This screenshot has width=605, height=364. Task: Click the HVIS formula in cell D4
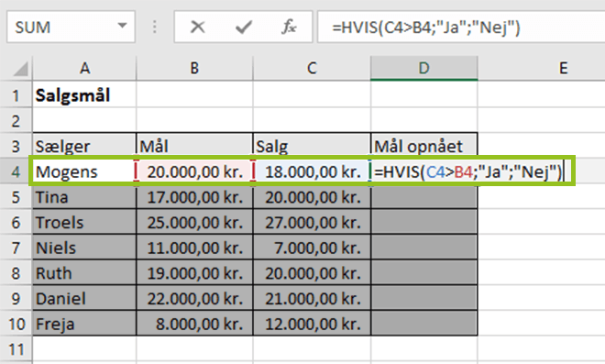click(467, 171)
